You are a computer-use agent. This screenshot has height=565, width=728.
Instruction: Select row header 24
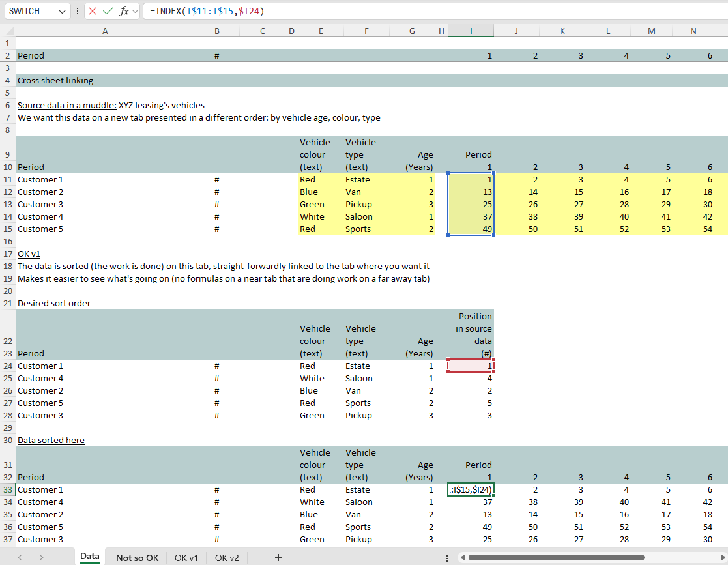click(8, 366)
